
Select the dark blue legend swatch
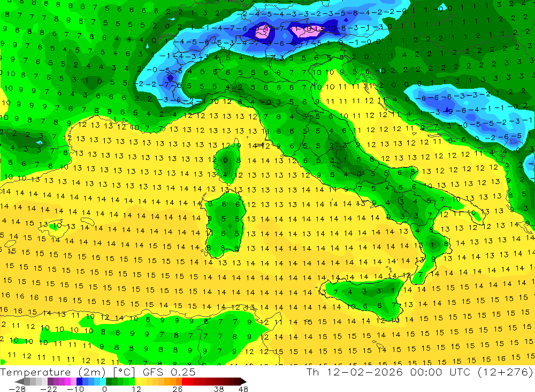tap(80, 381)
